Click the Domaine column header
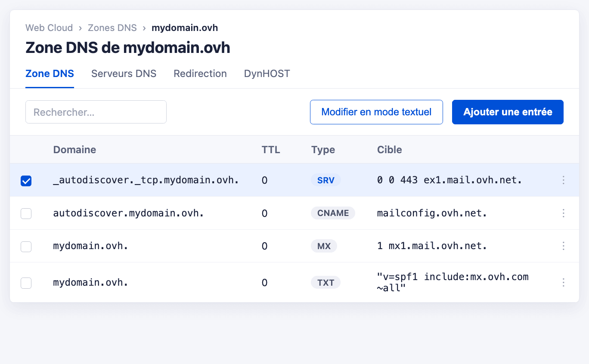The width and height of the screenshot is (589, 364). (74, 150)
